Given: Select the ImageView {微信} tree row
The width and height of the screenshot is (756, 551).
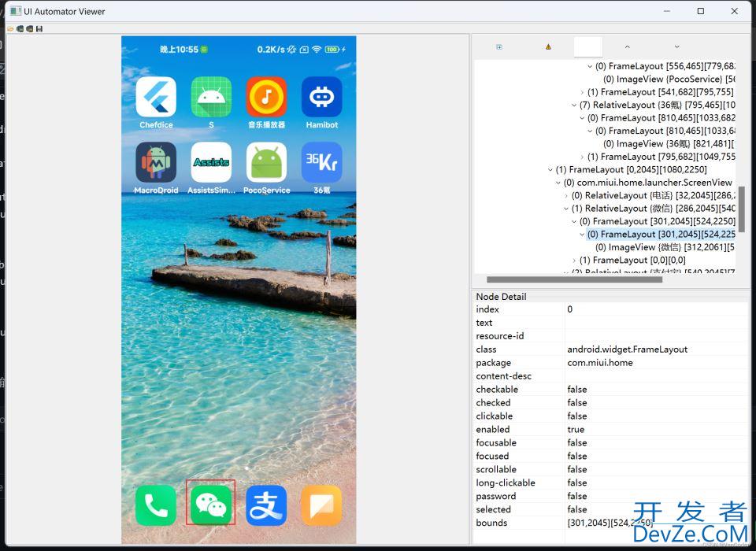Looking at the screenshot, I should coord(665,247).
